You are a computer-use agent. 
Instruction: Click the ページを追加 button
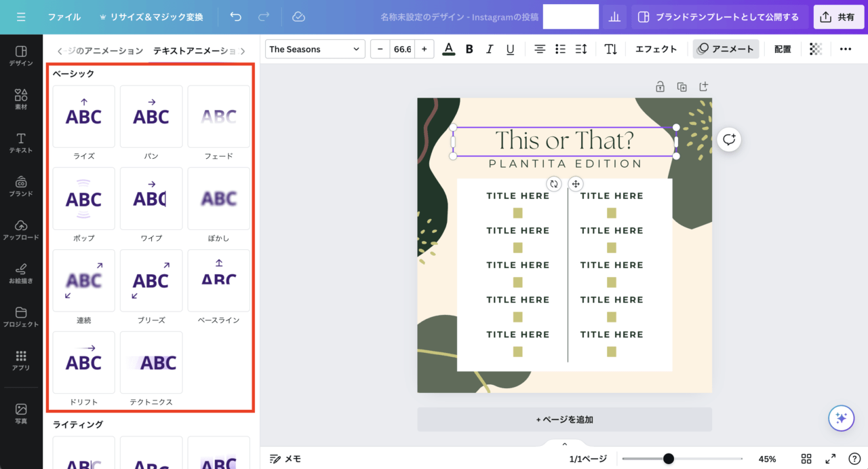564,419
